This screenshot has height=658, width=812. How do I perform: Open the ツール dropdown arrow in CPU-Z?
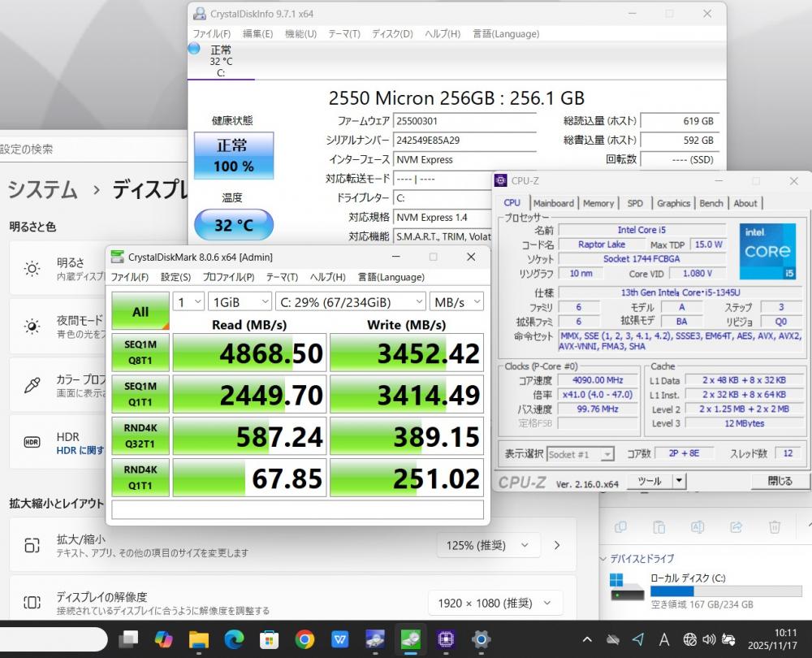click(679, 481)
